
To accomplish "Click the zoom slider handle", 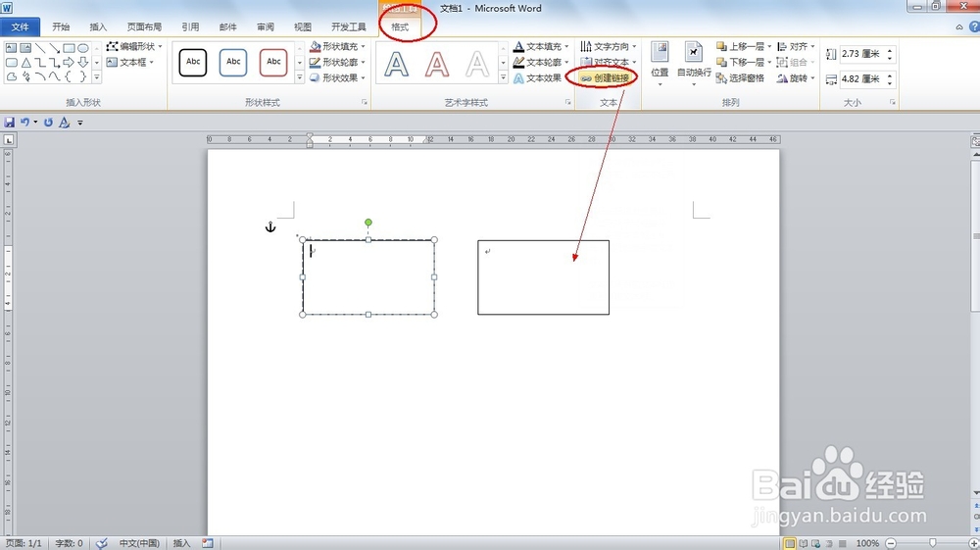I will (x=933, y=543).
